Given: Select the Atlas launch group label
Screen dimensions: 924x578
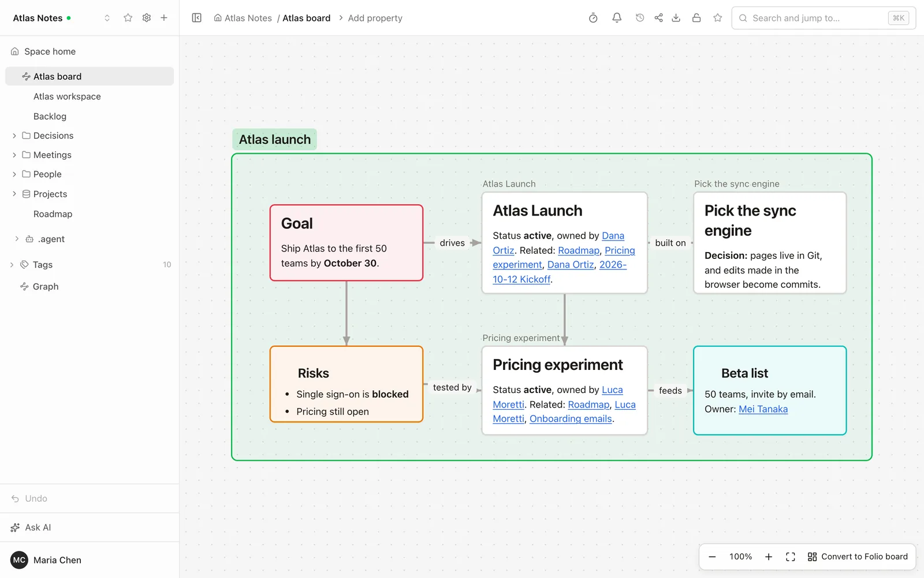Looking at the screenshot, I should click(x=275, y=139).
